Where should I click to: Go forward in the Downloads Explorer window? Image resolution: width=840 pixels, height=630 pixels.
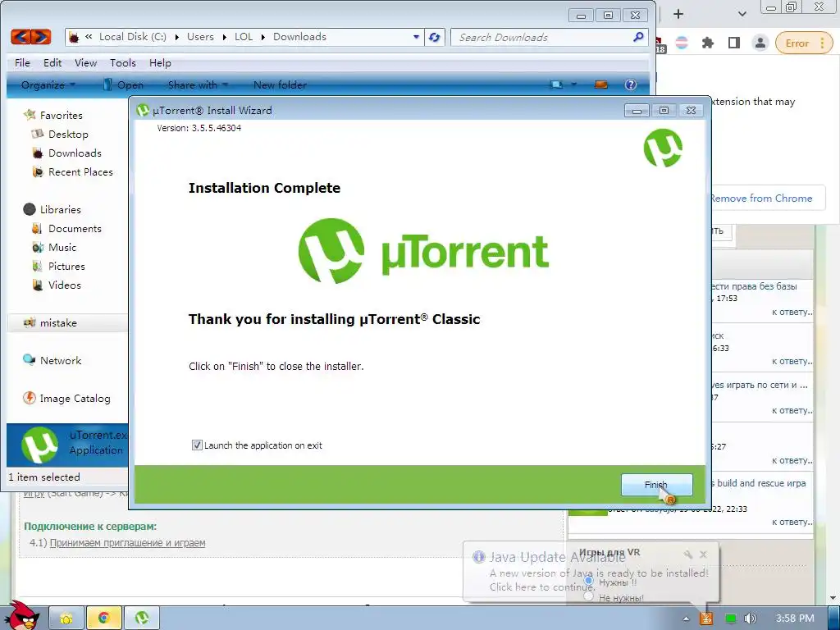(41, 37)
